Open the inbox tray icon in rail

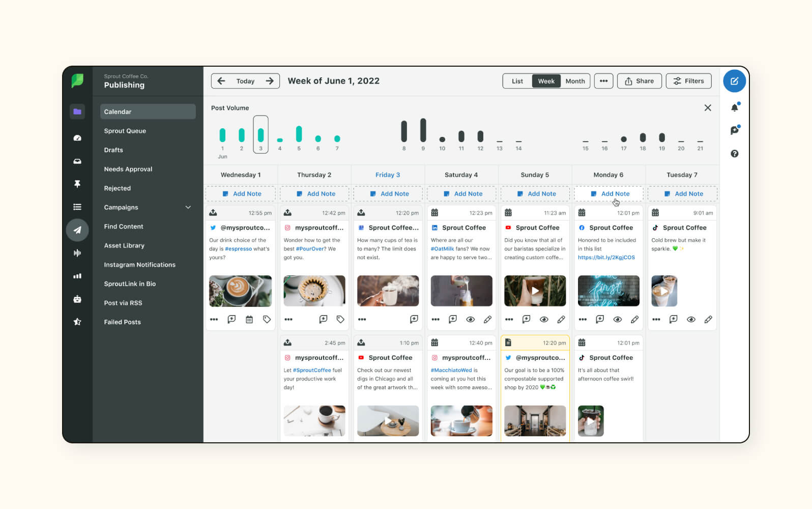coord(77,161)
